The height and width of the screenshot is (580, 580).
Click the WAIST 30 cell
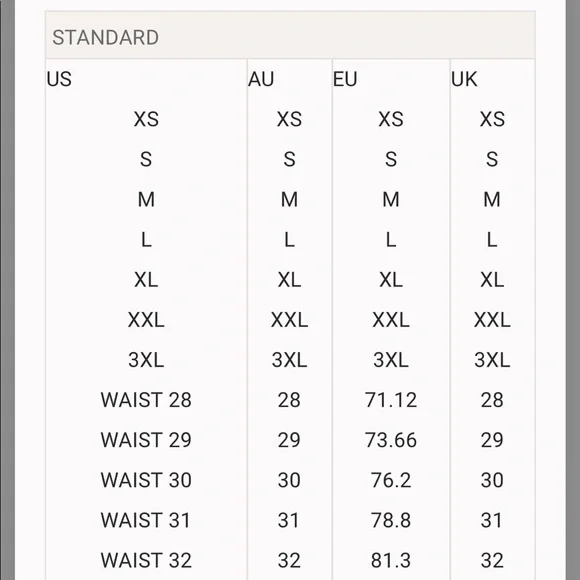[x=146, y=480]
